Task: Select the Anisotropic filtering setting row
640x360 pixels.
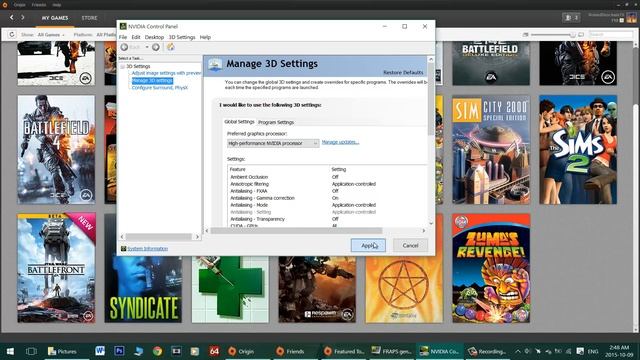Action: 328,184
